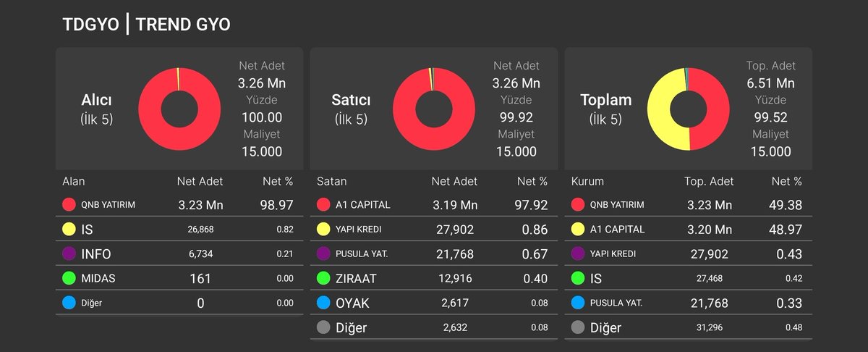Click QNB YATIRIM name in Kurum list
The image size is (868, 352).
(x=617, y=205)
